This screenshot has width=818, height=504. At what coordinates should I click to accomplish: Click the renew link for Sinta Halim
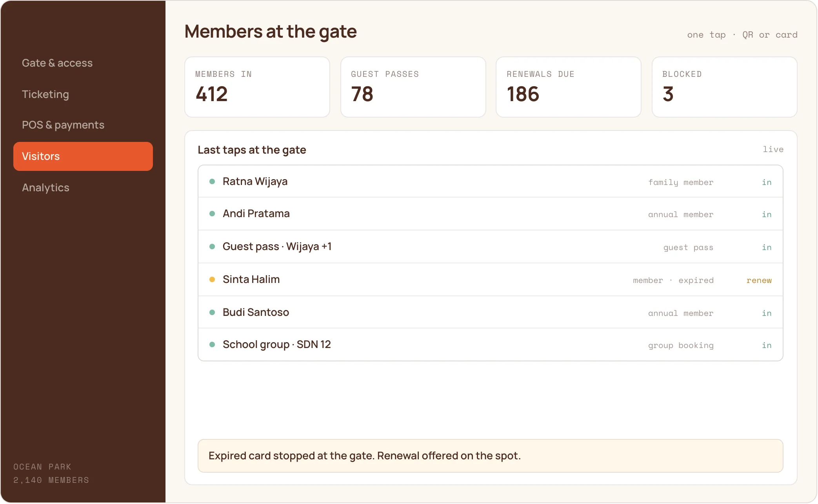[x=759, y=280]
